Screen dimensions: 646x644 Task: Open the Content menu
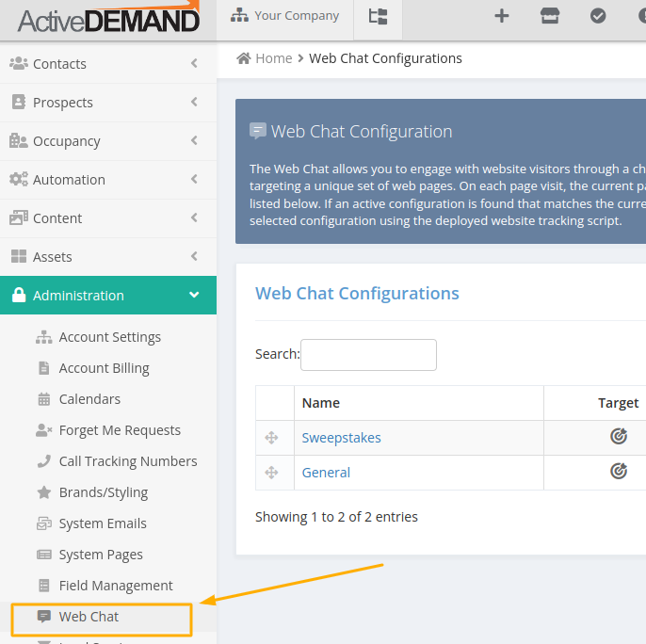(108, 218)
